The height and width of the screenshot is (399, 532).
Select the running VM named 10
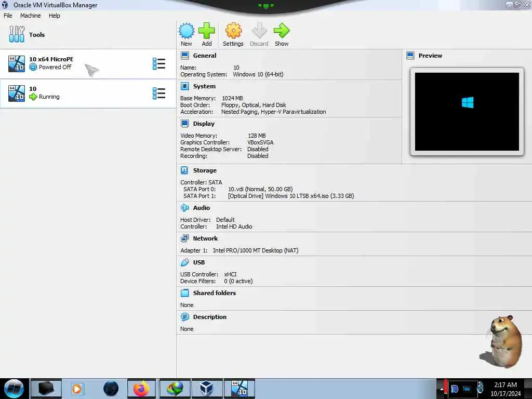coord(88,94)
